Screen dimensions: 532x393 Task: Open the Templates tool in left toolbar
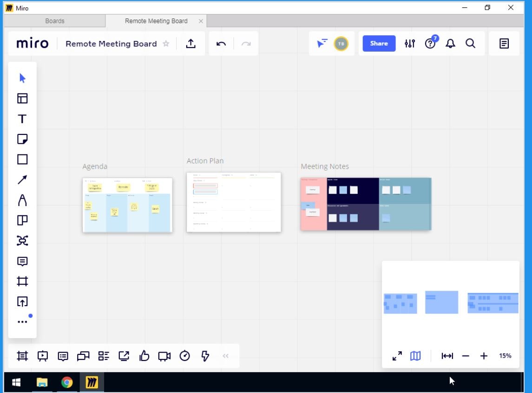(22, 99)
